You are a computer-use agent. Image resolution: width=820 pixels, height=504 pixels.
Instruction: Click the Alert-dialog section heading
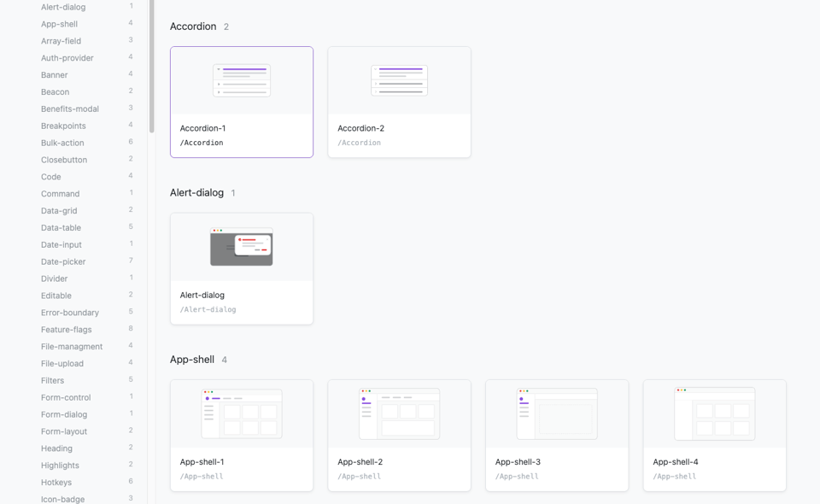tap(196, 193)
